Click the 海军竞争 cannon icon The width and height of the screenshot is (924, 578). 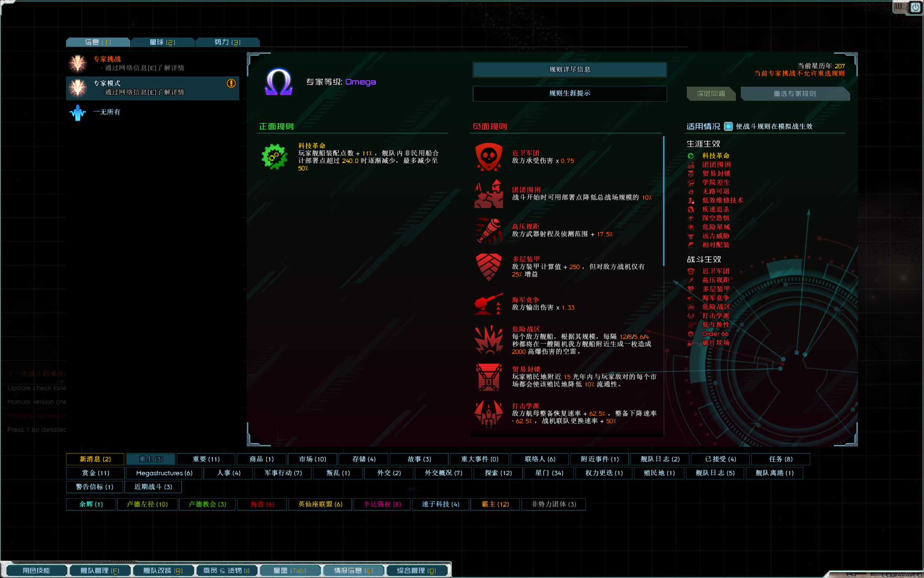488,304
